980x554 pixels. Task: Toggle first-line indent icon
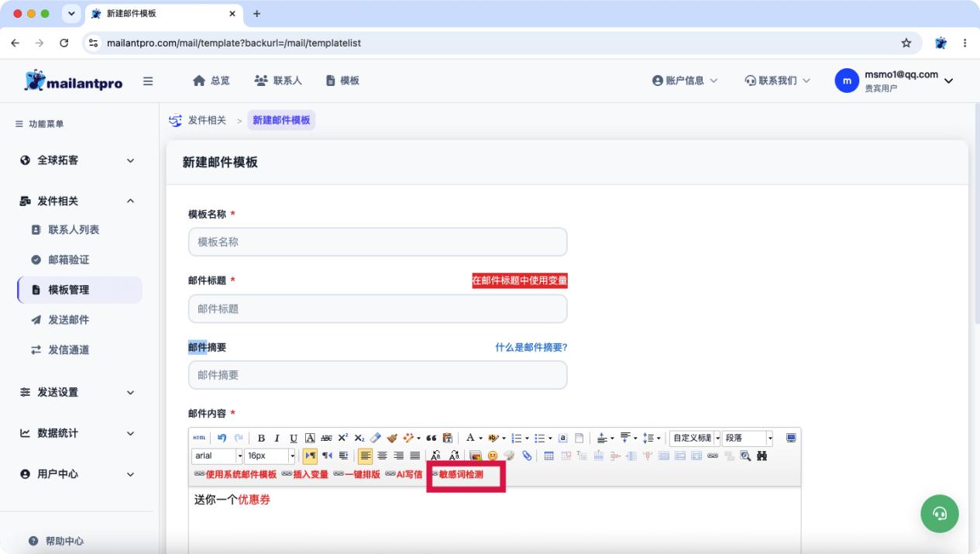click(343, 456)
